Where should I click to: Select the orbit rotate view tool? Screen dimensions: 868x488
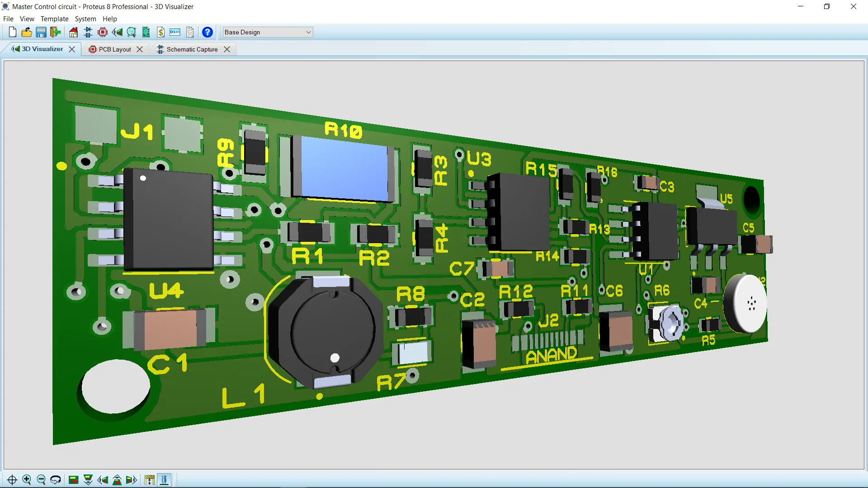tap(55, 479)
